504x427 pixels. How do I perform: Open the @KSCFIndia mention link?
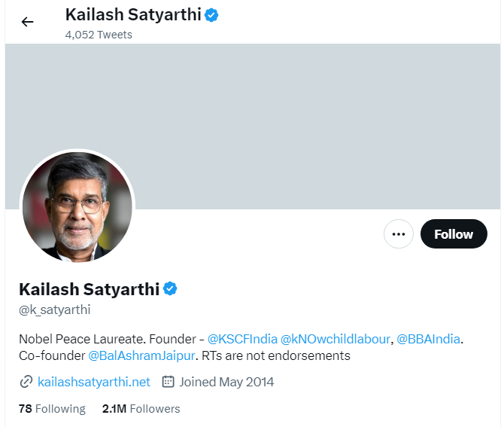(242, 339)
